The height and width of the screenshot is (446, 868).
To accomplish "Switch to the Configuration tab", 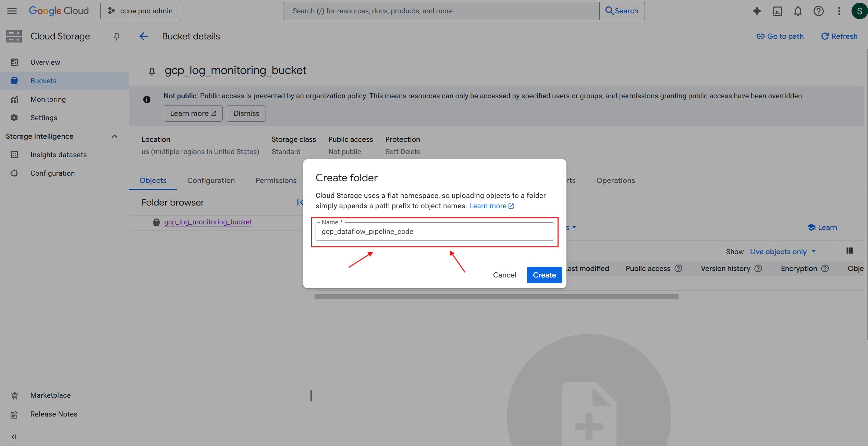I will click(211, 181).
